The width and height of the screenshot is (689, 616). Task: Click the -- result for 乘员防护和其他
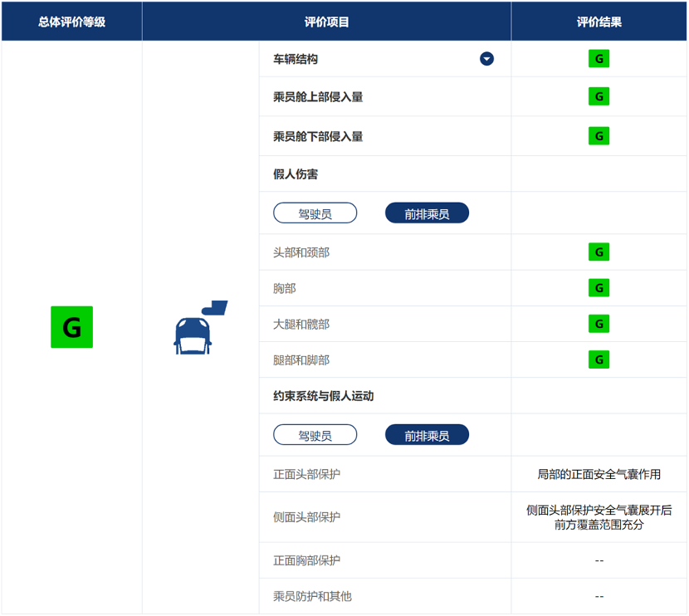click(599, 597)
